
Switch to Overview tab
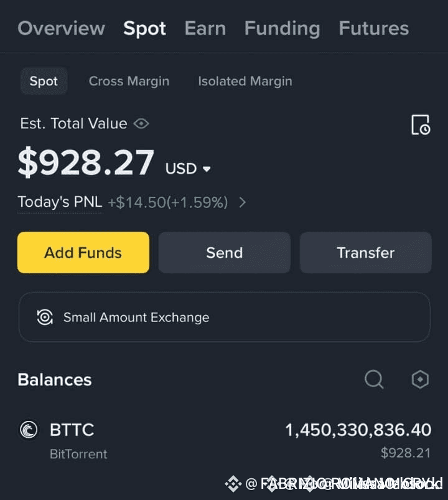pos(61,28)
